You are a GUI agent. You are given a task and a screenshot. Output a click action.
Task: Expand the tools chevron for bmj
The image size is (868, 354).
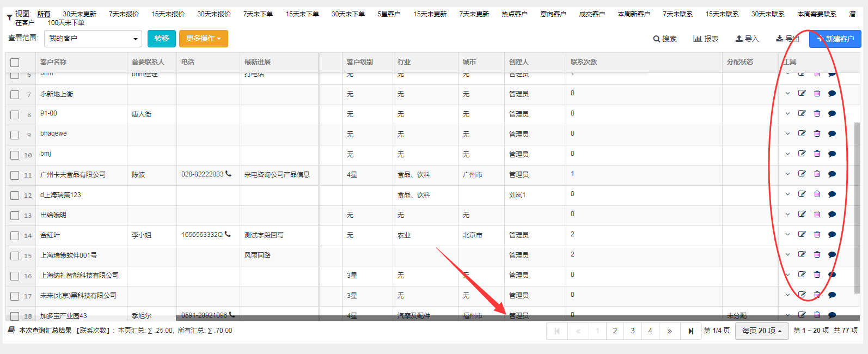[x=787, y=154]
